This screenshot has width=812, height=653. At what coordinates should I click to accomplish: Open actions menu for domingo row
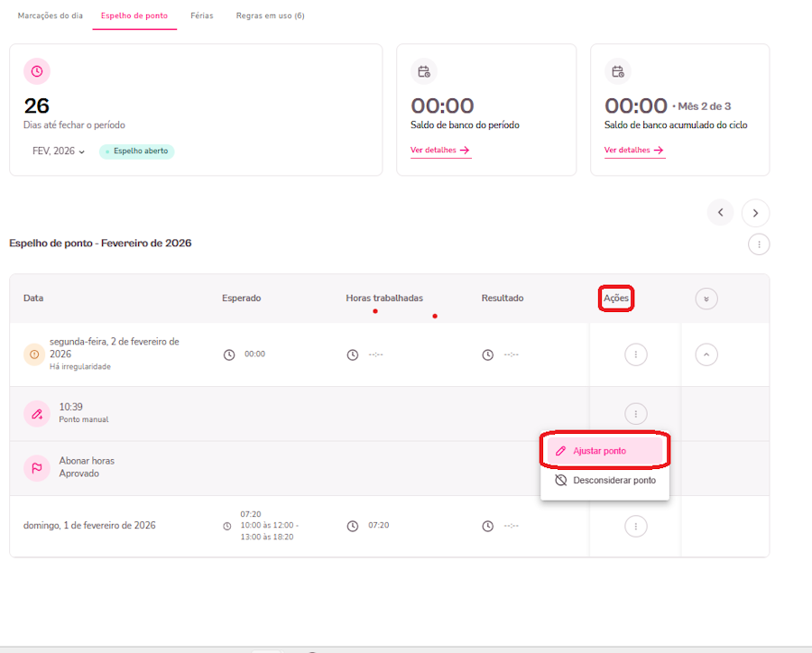point(635,526)
